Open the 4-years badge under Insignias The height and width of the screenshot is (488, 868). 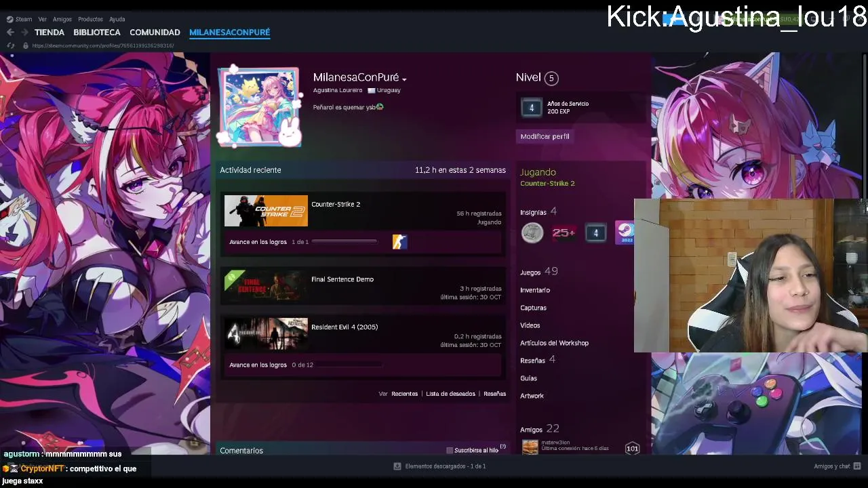tap(595, 232)
